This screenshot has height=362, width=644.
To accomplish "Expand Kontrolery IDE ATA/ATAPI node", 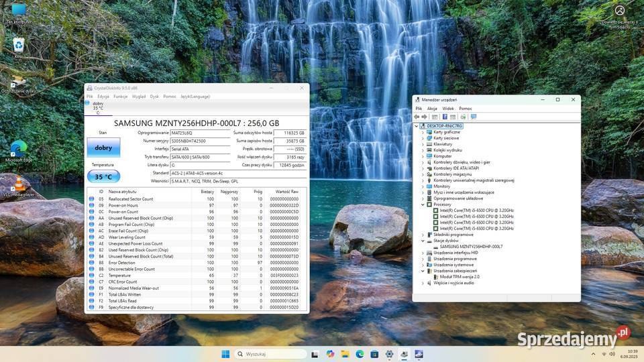I will 423,168.
